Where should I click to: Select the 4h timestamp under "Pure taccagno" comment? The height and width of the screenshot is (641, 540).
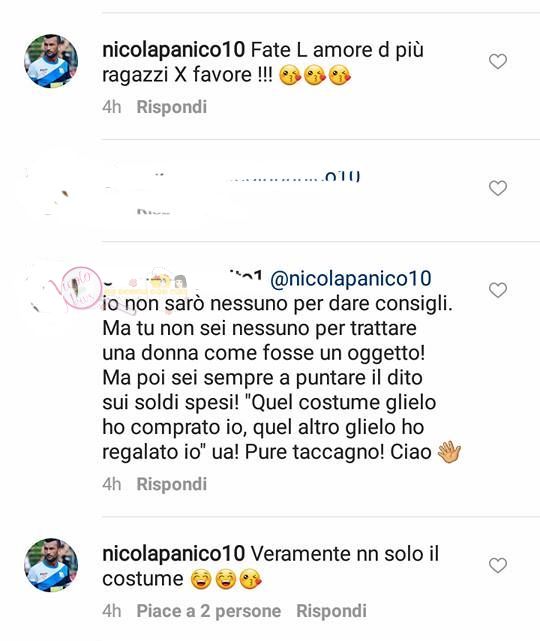click(x=112, y=484)
